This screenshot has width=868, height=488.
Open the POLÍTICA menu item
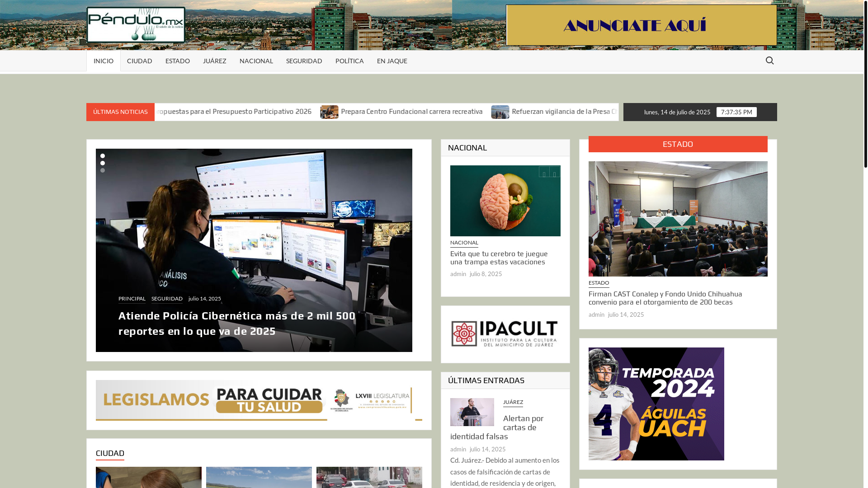[x=349, y=61]
